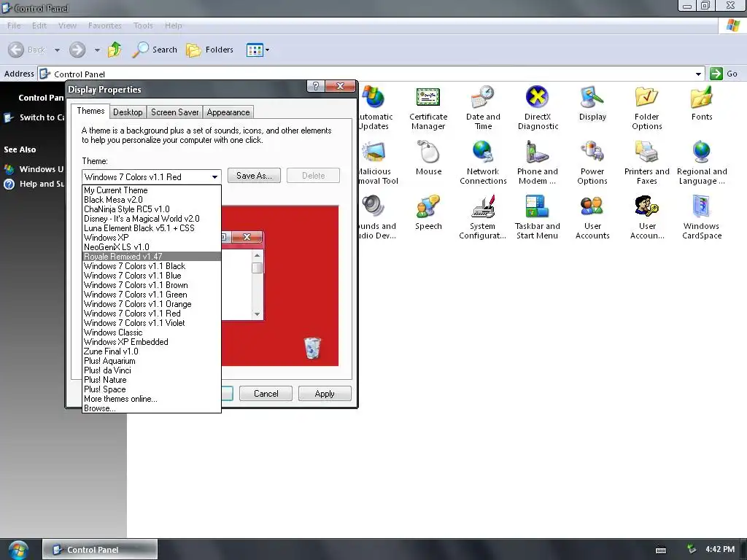Open the Certificate Manager icon
Image resolution: width=747 pixels, height=560 pixels.
pos(427,108)
